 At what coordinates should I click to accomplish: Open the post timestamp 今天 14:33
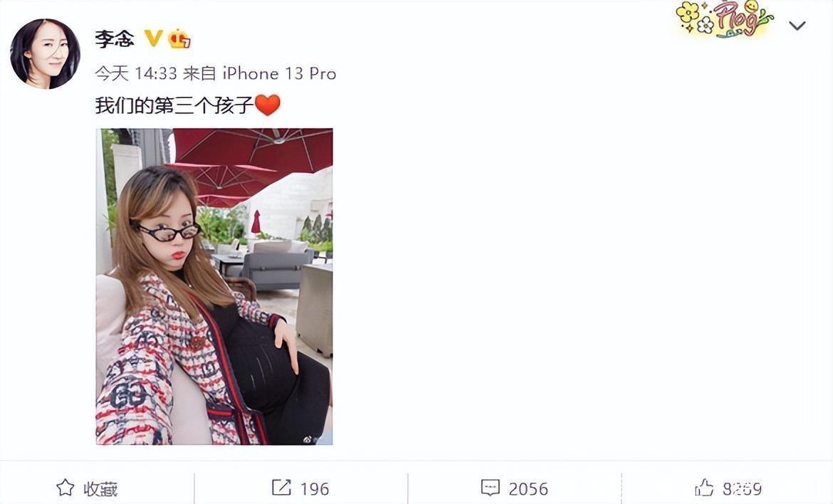tap(136, 73)
